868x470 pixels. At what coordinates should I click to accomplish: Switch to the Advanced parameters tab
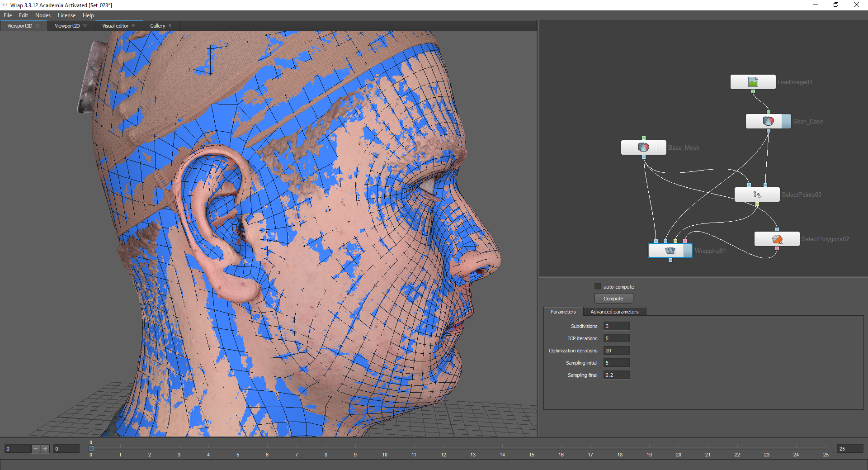click(614, 312)
